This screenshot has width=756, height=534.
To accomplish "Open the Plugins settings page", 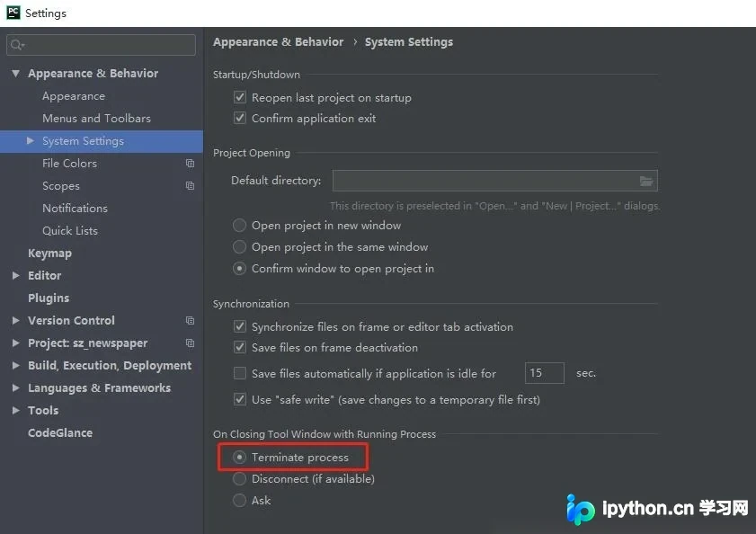I will (x=49, y=298).
